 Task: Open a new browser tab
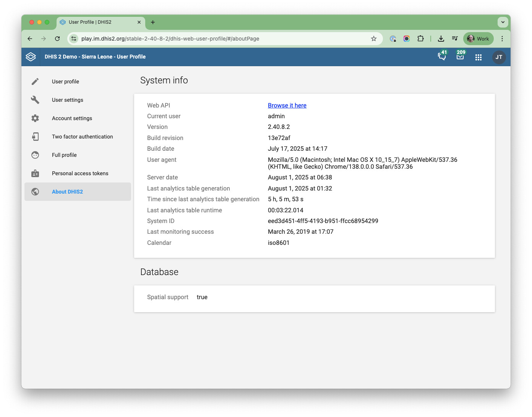(153, 22)
